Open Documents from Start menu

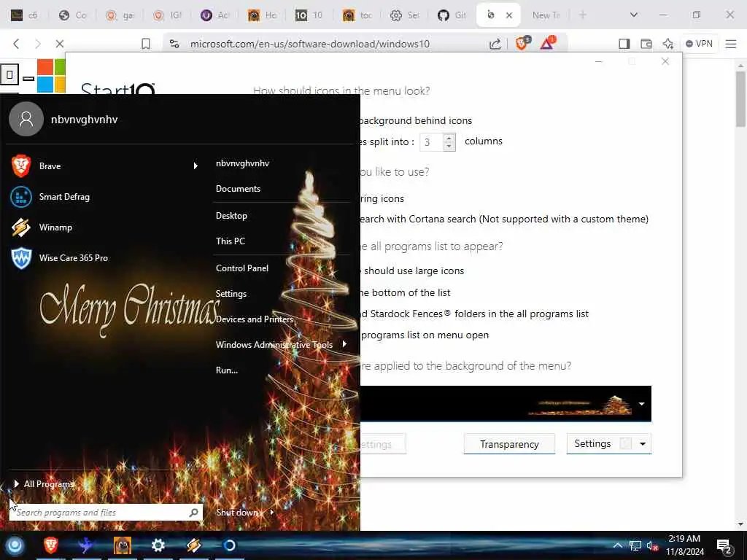tap(239, 189)
